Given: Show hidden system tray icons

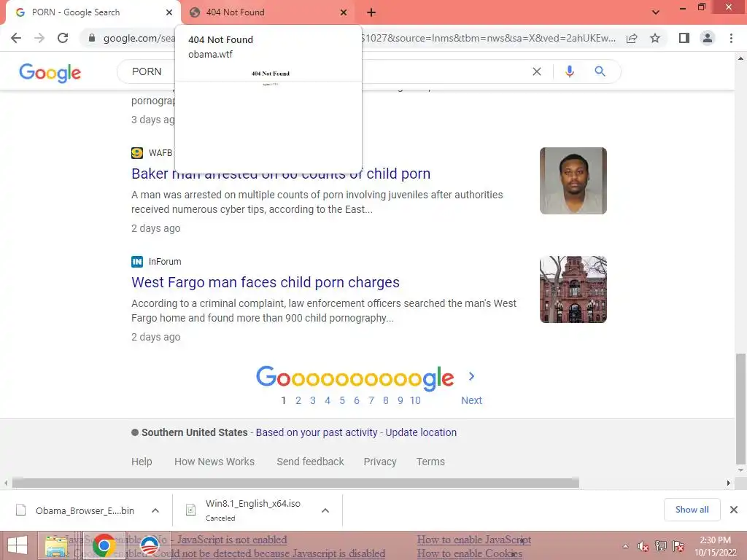Looking at the screenshot, I should coord(625,546).
